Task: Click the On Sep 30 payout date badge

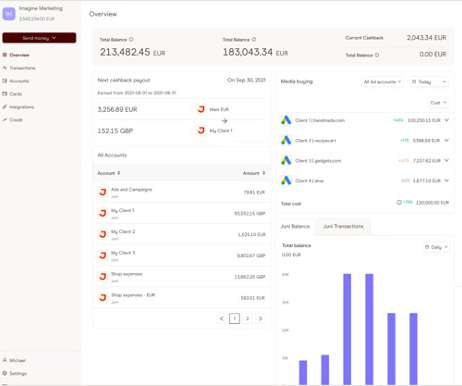Action: (246, 80)
